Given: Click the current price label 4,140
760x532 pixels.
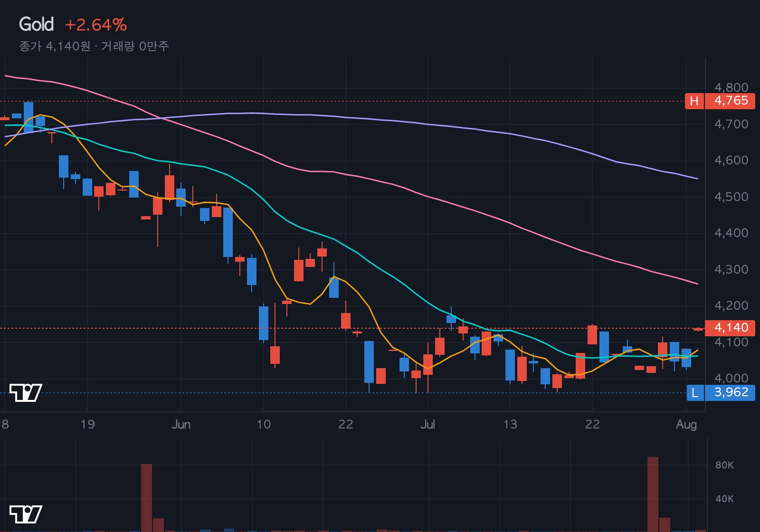Looking at the screenshot, I should click(x=731, y=328).
